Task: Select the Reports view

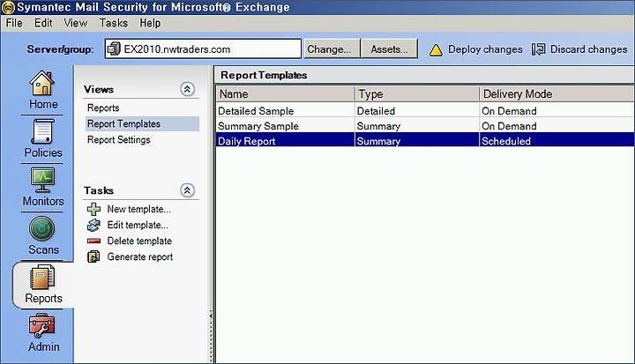Action: click(x=103, y=108)
